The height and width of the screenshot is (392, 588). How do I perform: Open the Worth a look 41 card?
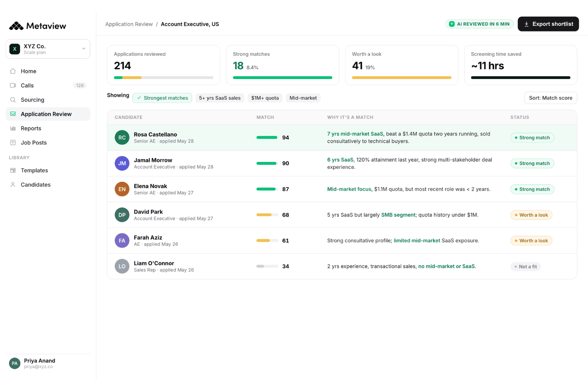coord(402,65)
